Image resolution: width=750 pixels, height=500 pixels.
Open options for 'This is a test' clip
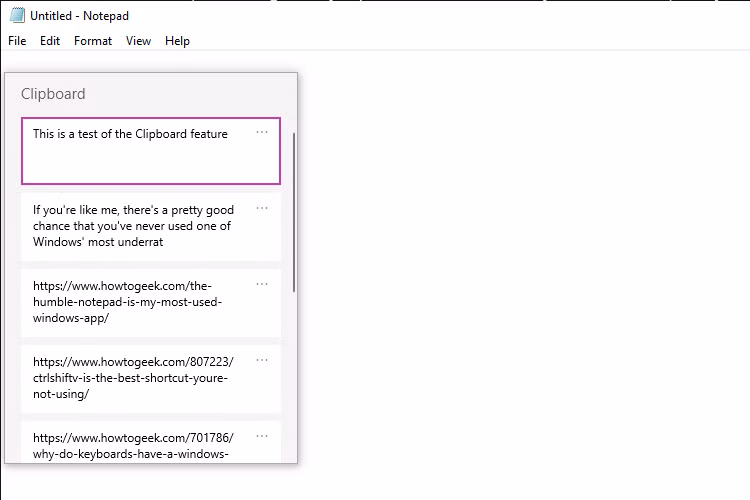(x=262, y=132)
